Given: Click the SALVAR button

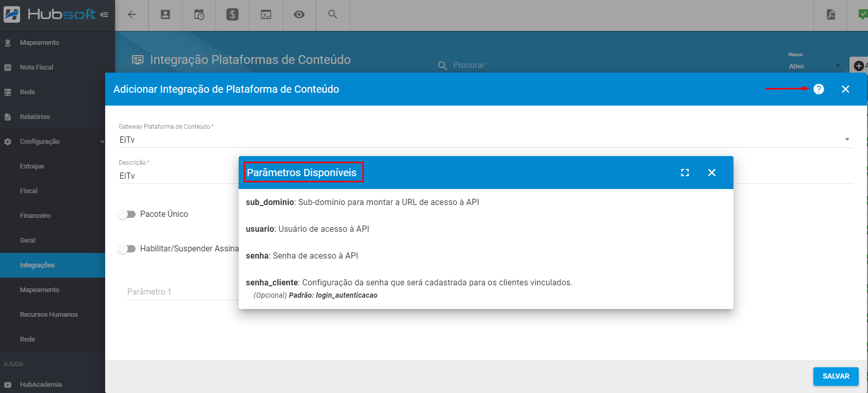Looking at the screenshot, I should 836,377.
